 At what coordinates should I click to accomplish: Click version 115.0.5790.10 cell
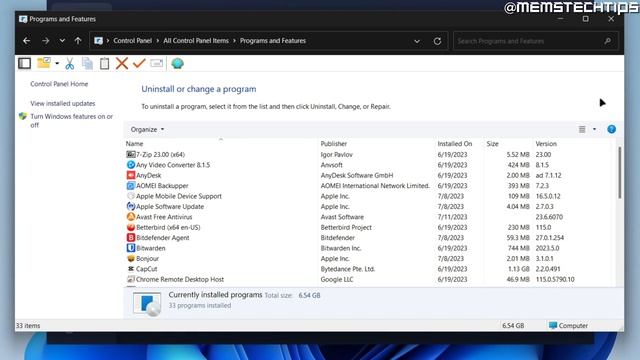(x=555, y=280)
